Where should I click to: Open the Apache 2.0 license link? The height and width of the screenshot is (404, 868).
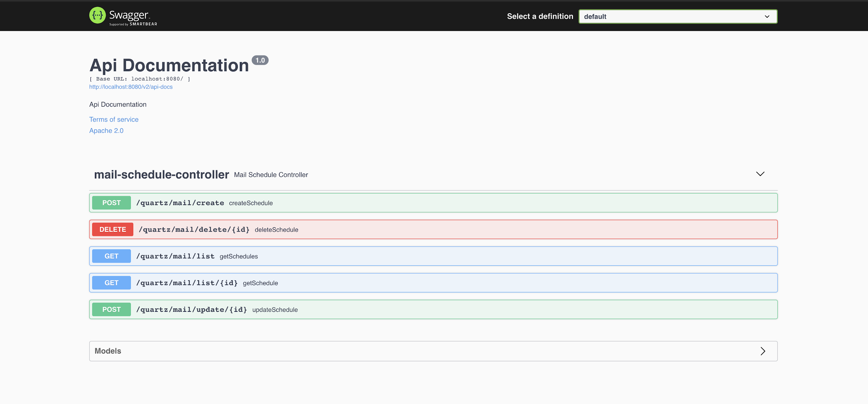(106, 131)
